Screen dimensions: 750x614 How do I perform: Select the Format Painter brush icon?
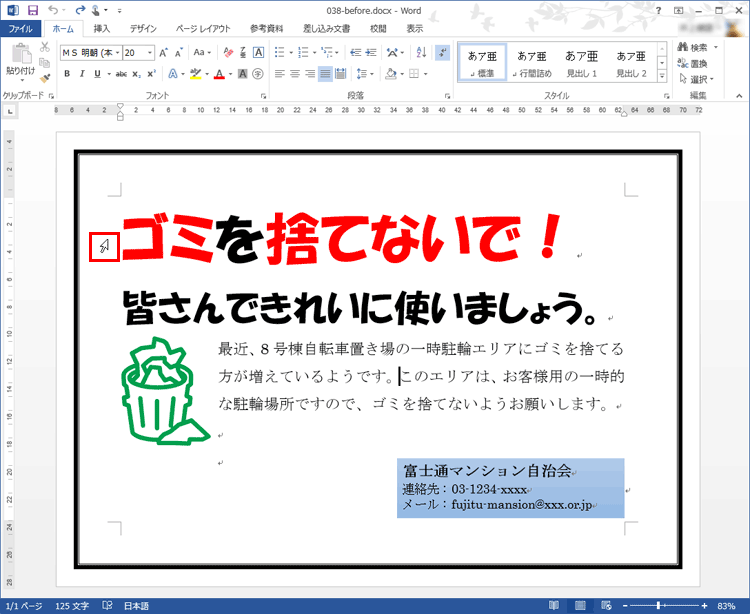coord(44,78)
